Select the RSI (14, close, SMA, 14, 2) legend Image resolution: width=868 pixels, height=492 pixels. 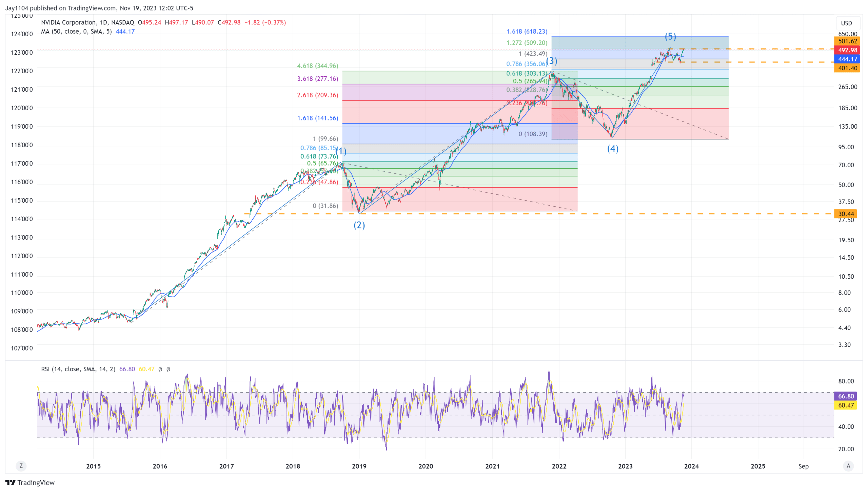(x=78, y=369)
